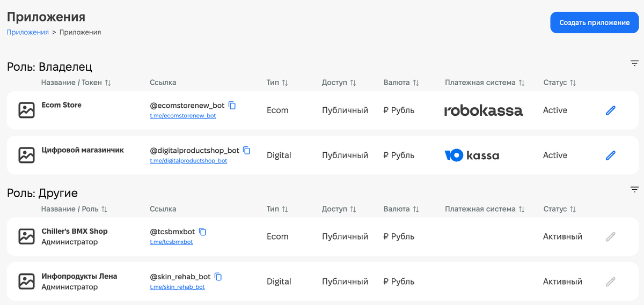This screenshot has height=305, width=644.
Task: Open the t.me/skin_rehab_bot link
Action: (177, 287)
